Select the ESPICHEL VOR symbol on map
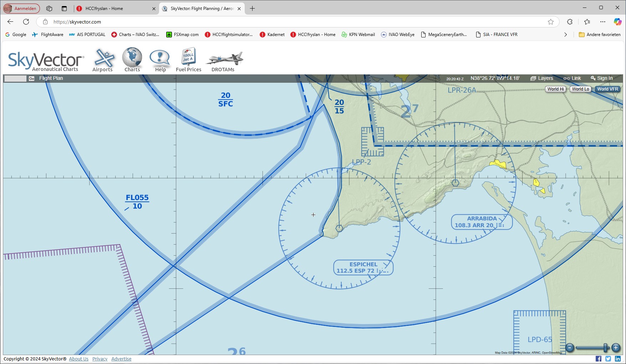This screenshot has height=364, width=626. pyautogui.click(x=339, y=228)
